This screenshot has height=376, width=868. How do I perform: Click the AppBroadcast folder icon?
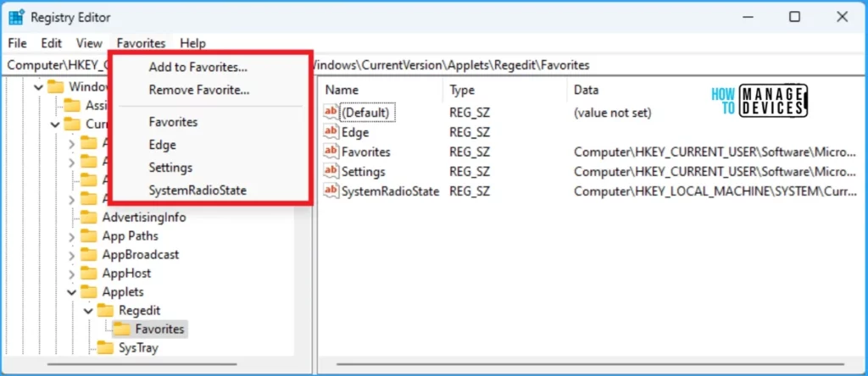click(x=88, y=254)
